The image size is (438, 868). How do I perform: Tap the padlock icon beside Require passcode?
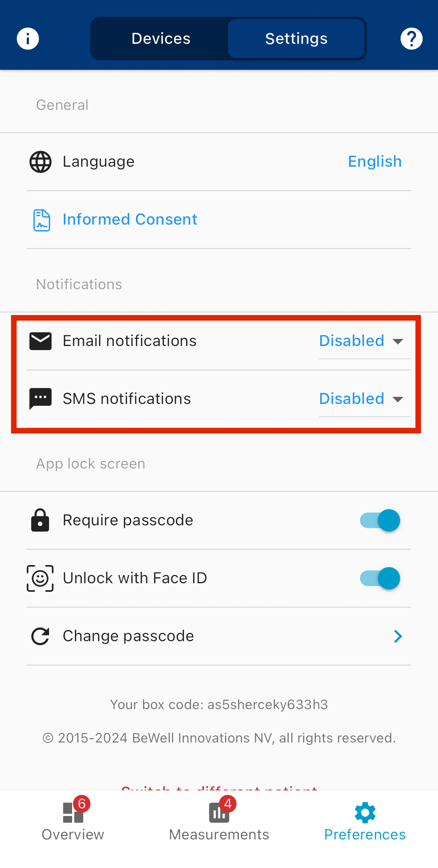pos(40,520)
